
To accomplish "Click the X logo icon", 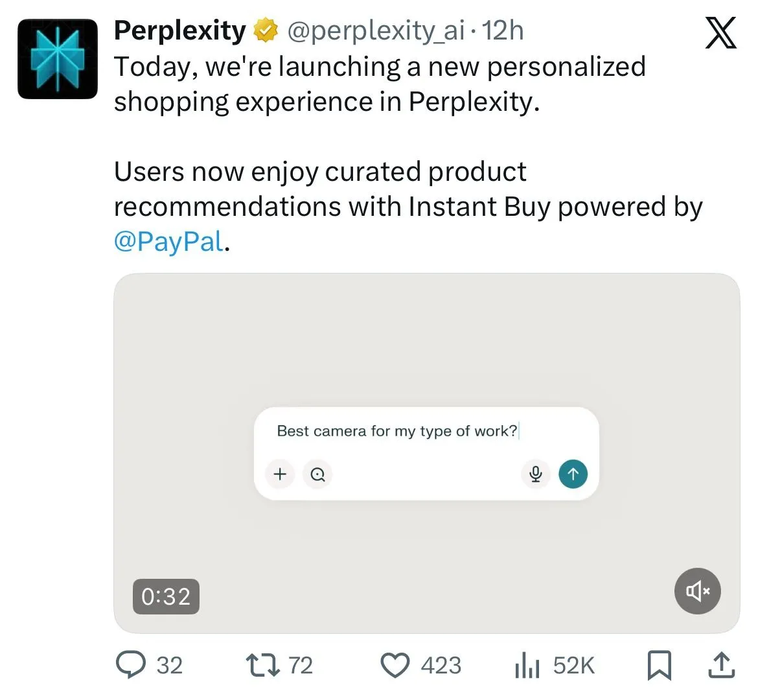I will pyautogui.click(x=720, y=34).
